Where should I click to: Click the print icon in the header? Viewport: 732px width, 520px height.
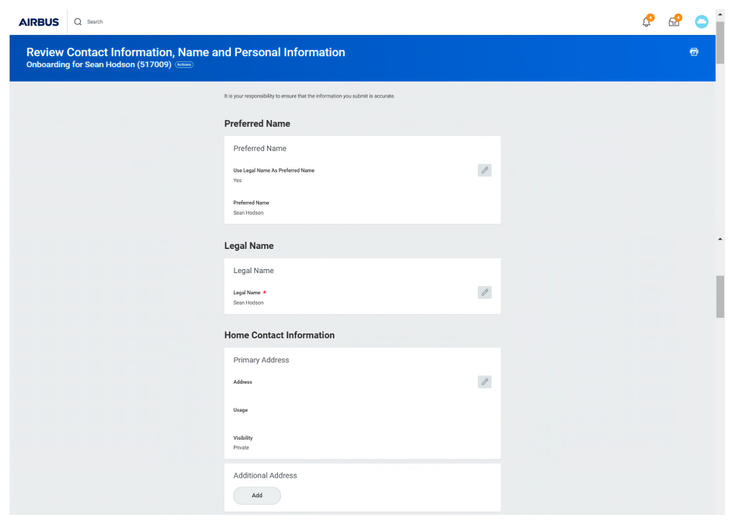click(x=694, y=52)
